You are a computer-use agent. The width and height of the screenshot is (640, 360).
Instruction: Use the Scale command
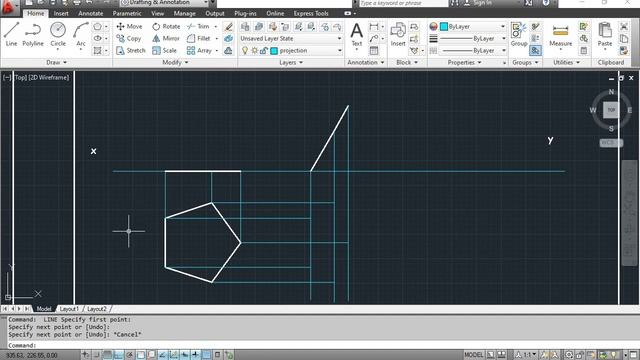(164, 51)
